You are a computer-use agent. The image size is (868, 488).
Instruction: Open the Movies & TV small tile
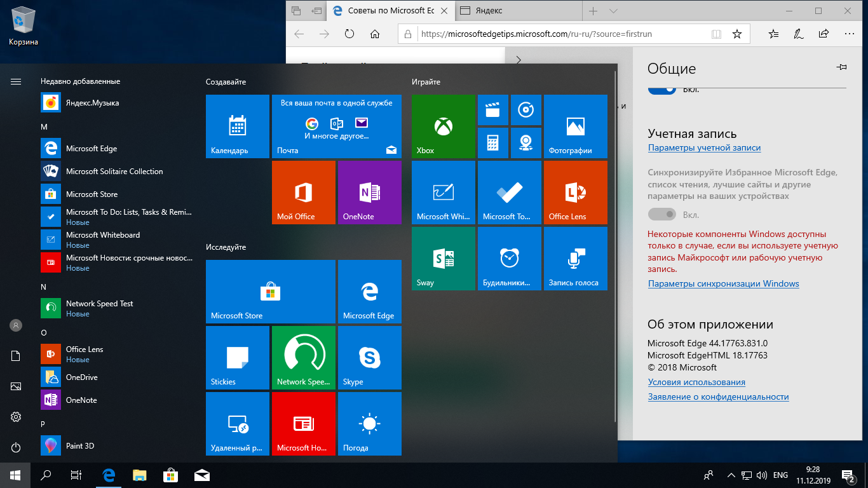(493, 110)
